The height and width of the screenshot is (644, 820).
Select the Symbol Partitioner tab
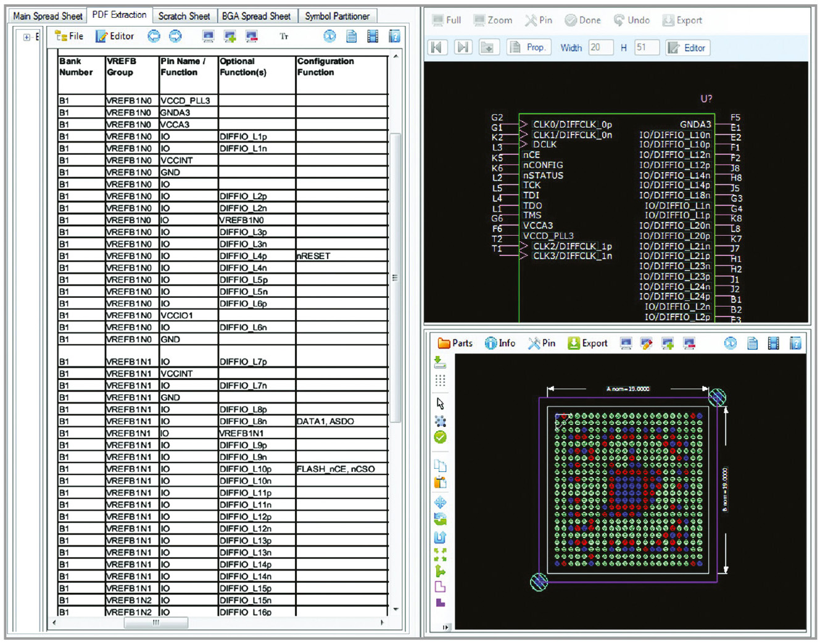click(x=338, y=16)
